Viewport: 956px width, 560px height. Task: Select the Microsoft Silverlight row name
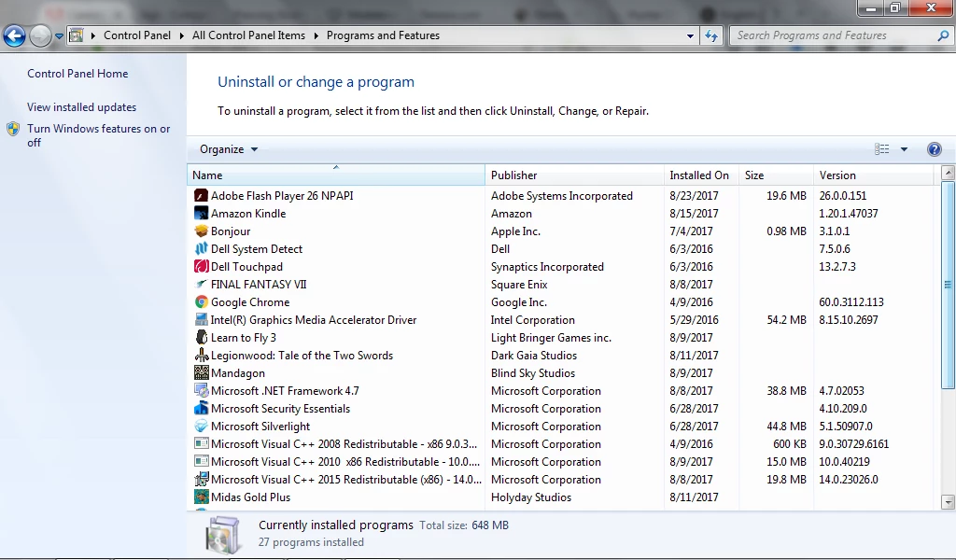260,427
